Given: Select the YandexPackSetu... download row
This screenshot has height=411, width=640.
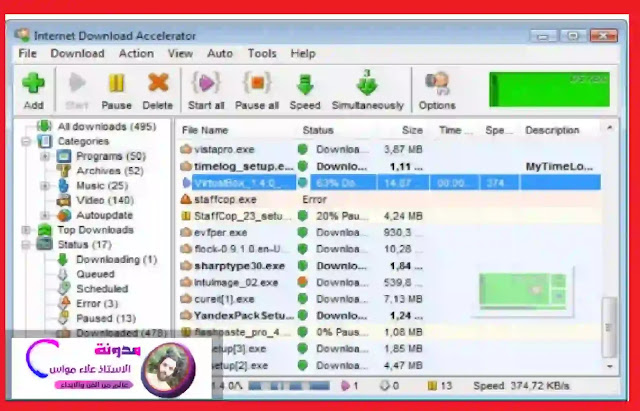Looking at the screenshot, I should click(x=390, y=315).
